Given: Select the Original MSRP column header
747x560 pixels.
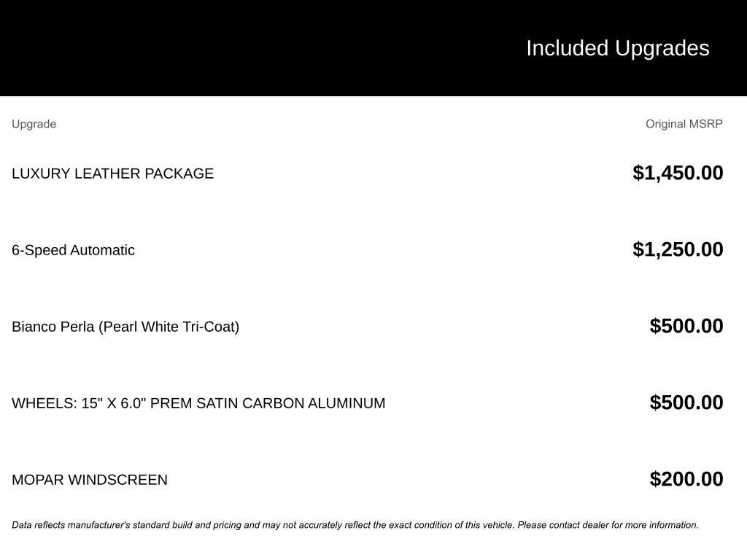Looking at the screenshot, I should (684, 124).
